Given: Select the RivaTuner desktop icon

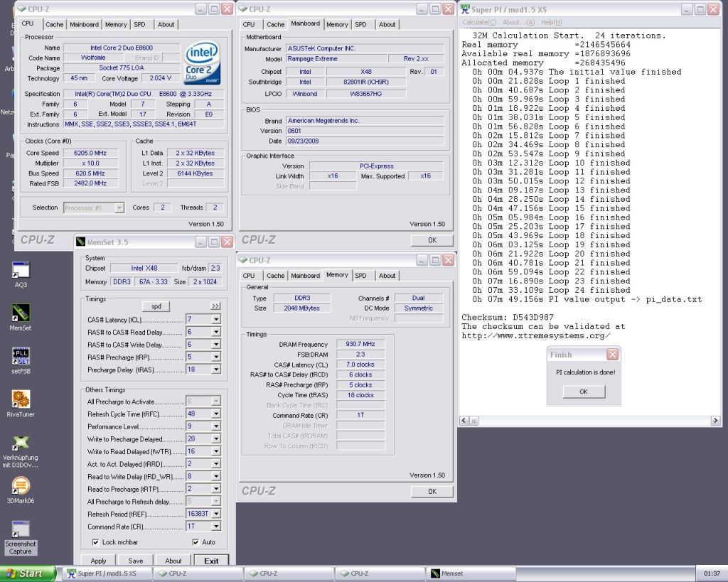Looking at the screenshot, I should 21,404.
